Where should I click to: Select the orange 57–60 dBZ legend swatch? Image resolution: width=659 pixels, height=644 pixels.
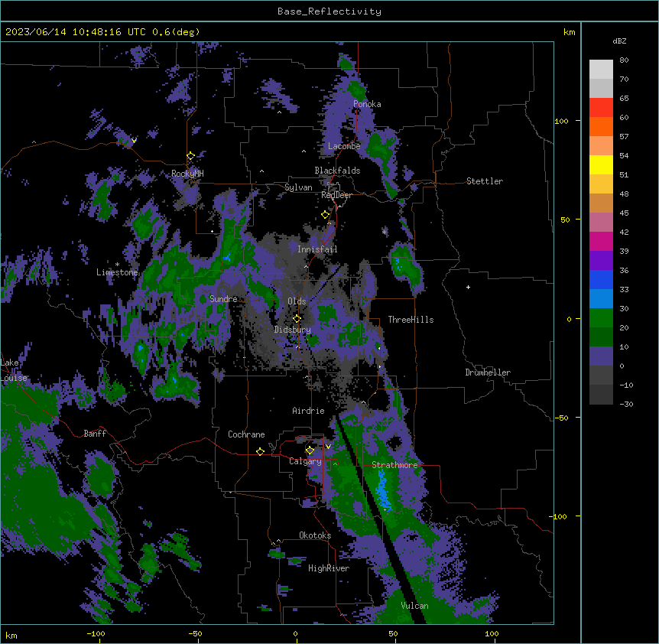(x=601, y=126)
